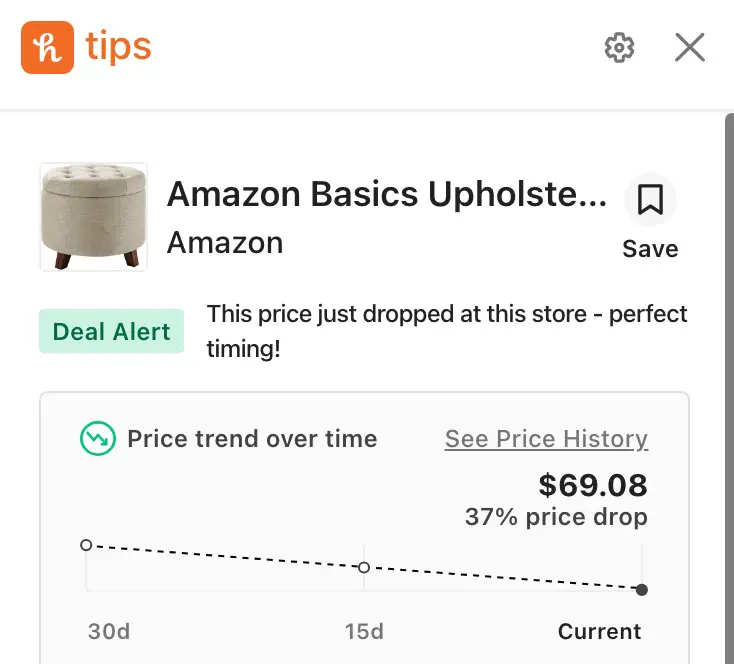Select the 15d data point on chart
This screenshot has width=734, height=664.
coord(364,568)
